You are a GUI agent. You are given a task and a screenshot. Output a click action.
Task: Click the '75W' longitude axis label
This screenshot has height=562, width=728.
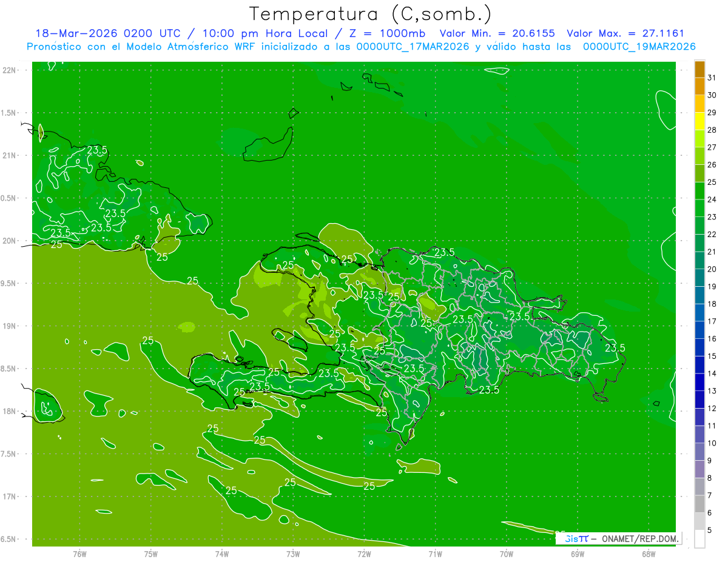[x=150, y=554]
